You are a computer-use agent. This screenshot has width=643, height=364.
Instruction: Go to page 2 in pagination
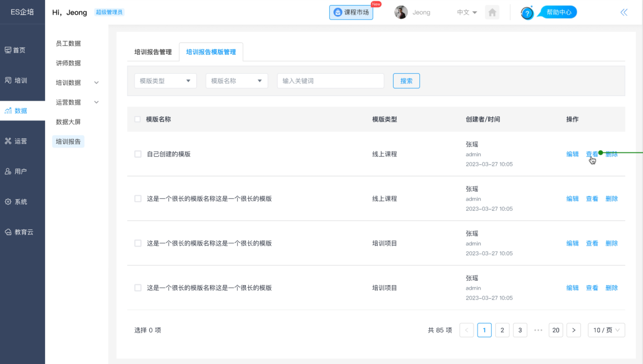pos(502,330)
